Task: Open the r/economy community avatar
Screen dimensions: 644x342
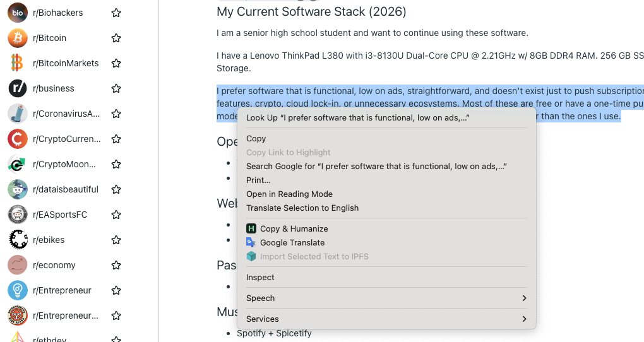Action: coord(18,265)
